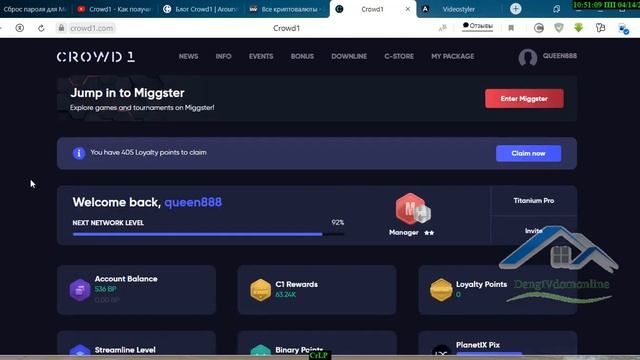
Task: Open the MY PACKAGE page
Action: tap(453, 56)
